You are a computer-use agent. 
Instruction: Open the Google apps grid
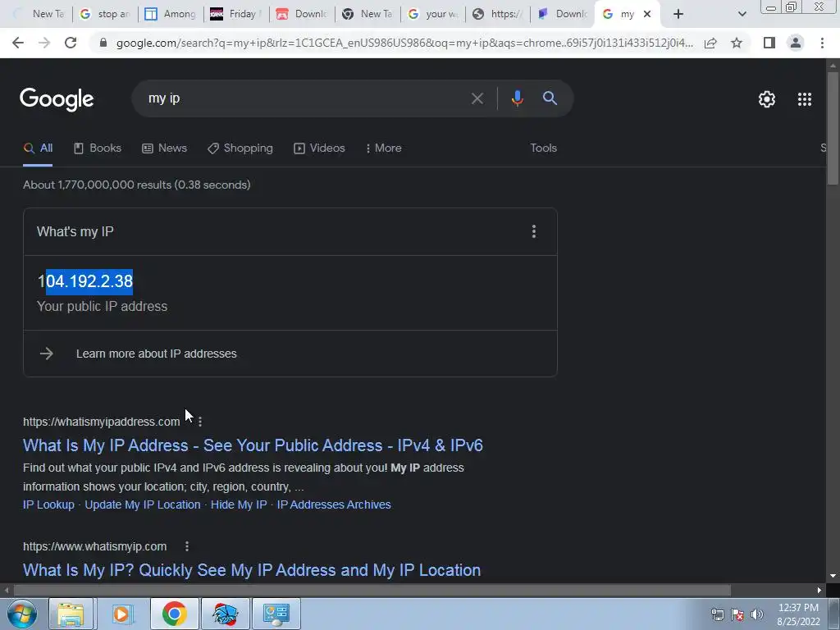click(x=804, y=99)
